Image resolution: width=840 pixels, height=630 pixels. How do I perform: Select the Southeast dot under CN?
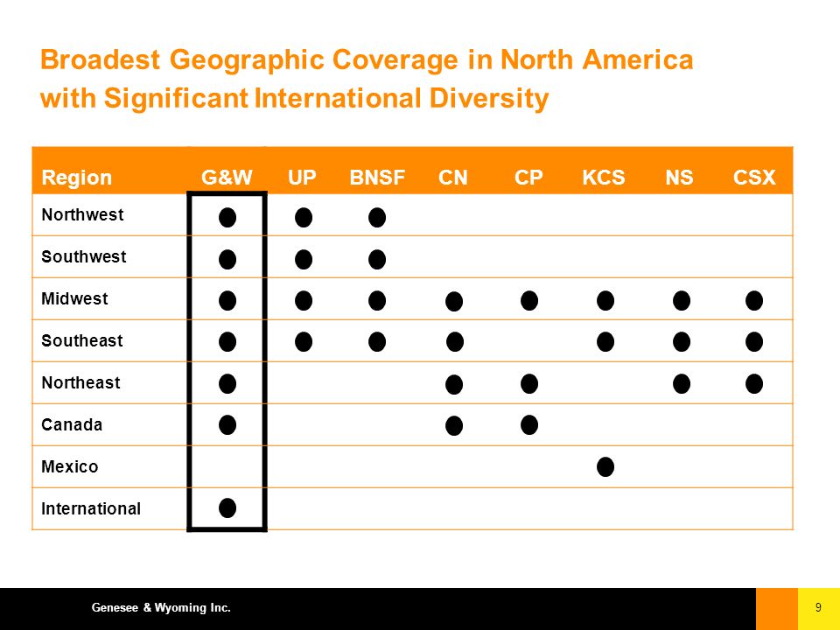coord(455,342)
